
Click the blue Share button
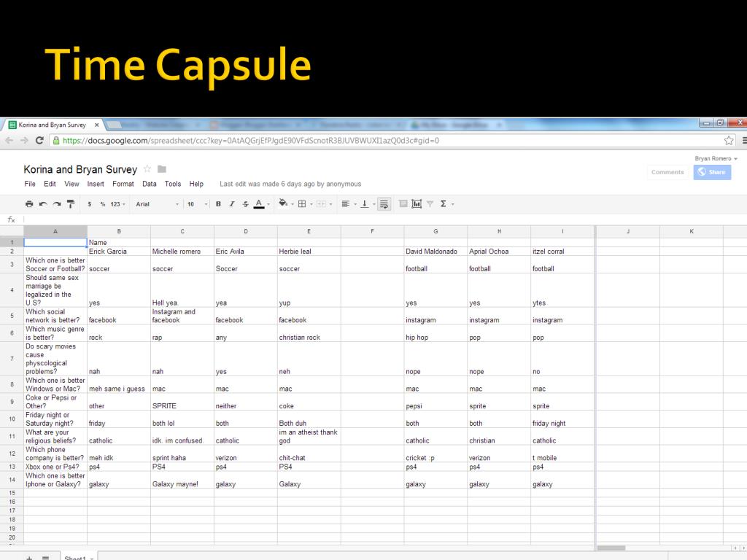(712, 172)
